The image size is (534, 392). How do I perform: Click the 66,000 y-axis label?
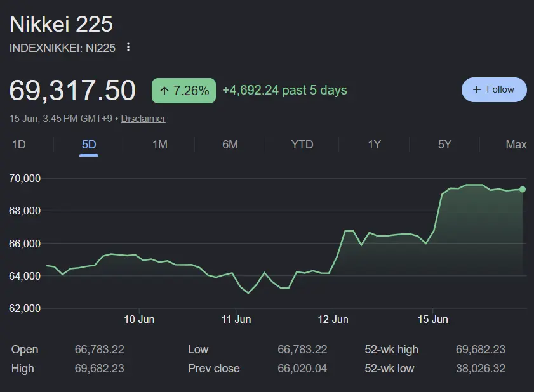25,244
